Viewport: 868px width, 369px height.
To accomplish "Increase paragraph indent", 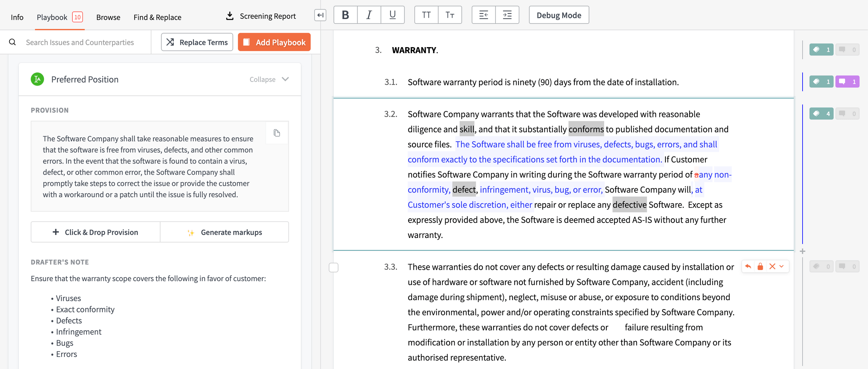I will point(507,15).
